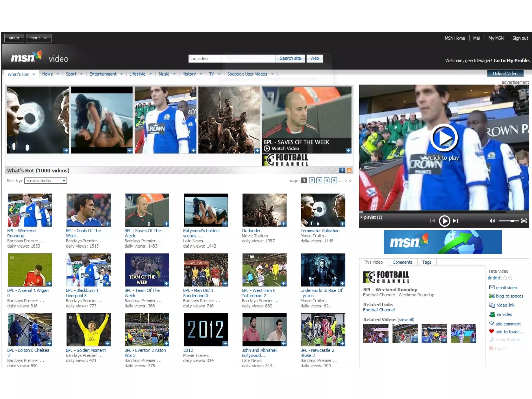The height and width of the screenshot is (399, 532).
Task: Open the Sort by views: today dropdown
Action: point(46,181)
